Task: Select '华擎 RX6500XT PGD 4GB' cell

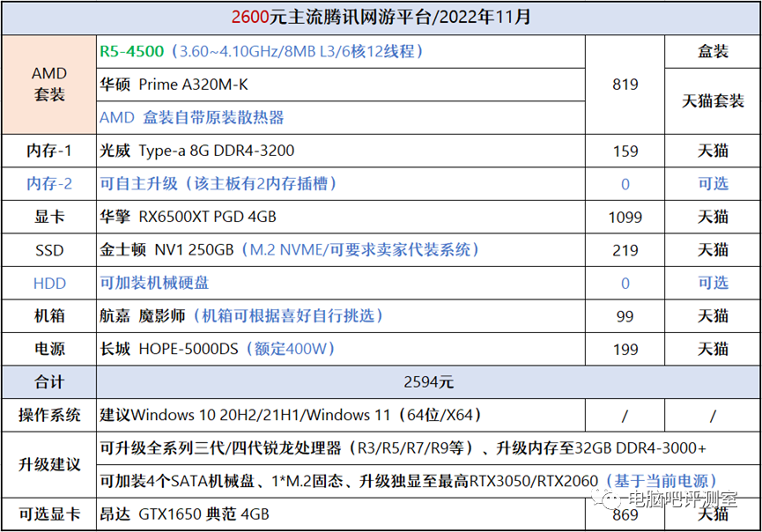Action: coord(340,217)
